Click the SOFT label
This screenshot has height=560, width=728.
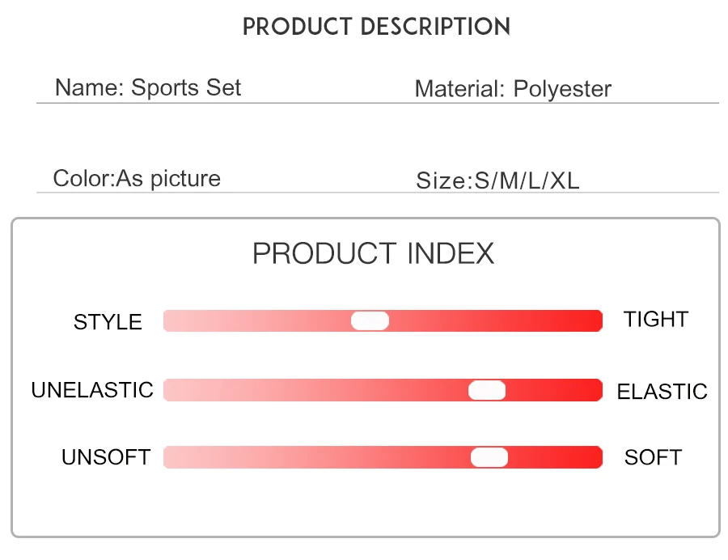pyautogui.click(x=653, y=457)
